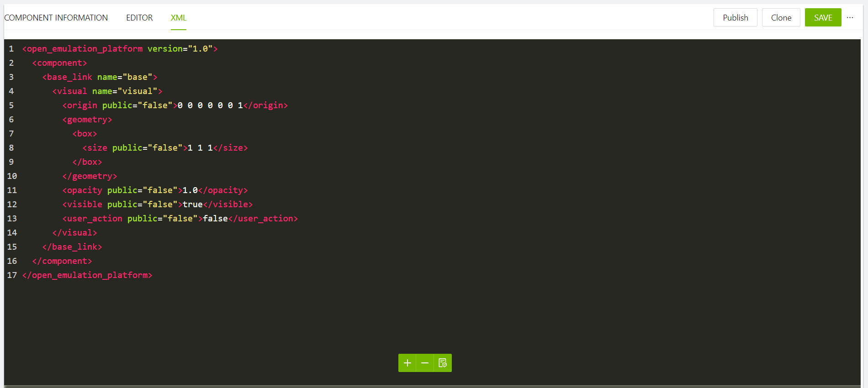This screenshot has height=388, width=868.
Task: Click the visible value true
Action: [193, 204]
